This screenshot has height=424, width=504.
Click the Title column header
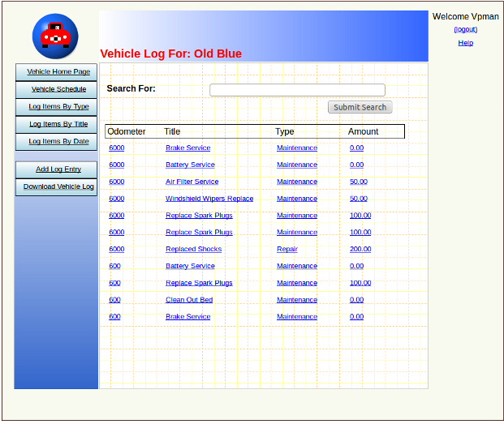point(172,131)
